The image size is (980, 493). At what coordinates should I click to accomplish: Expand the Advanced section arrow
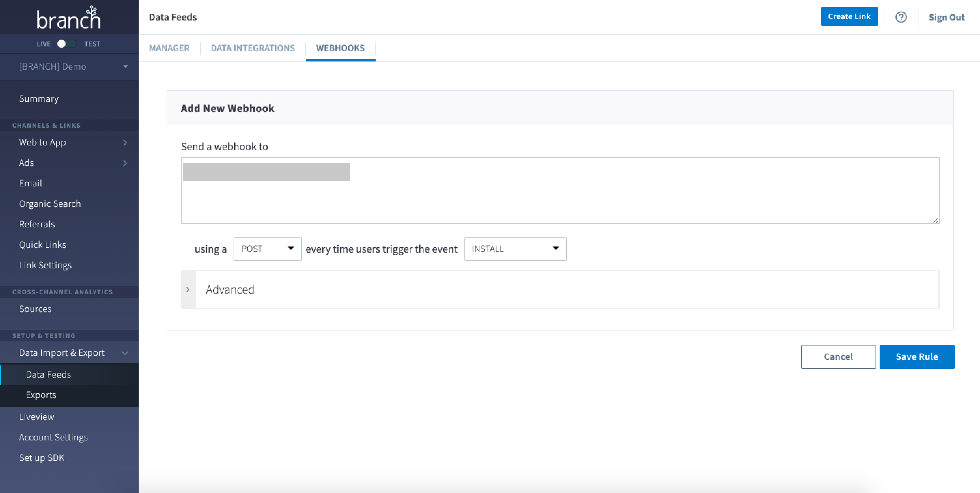pos(188,290)
